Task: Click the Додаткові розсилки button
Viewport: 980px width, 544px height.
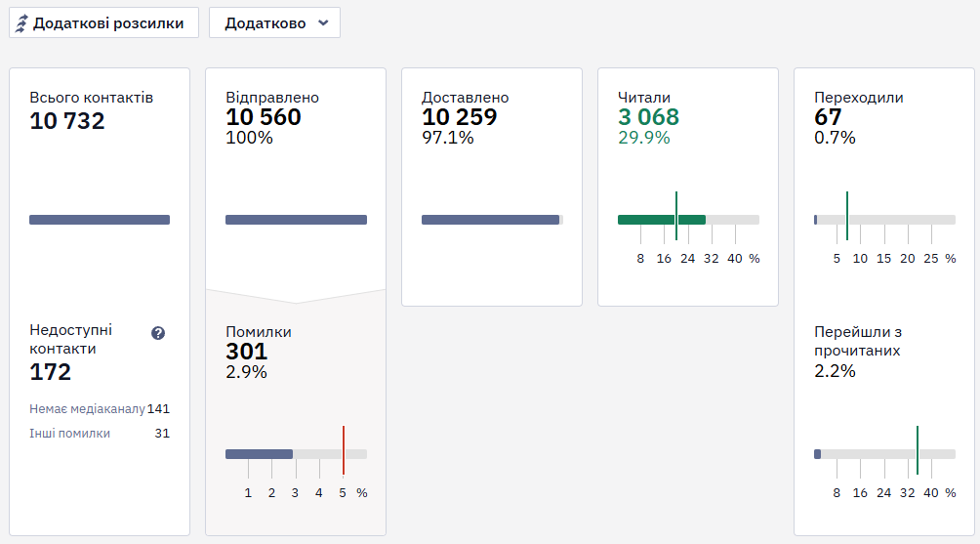Action: 103,23
